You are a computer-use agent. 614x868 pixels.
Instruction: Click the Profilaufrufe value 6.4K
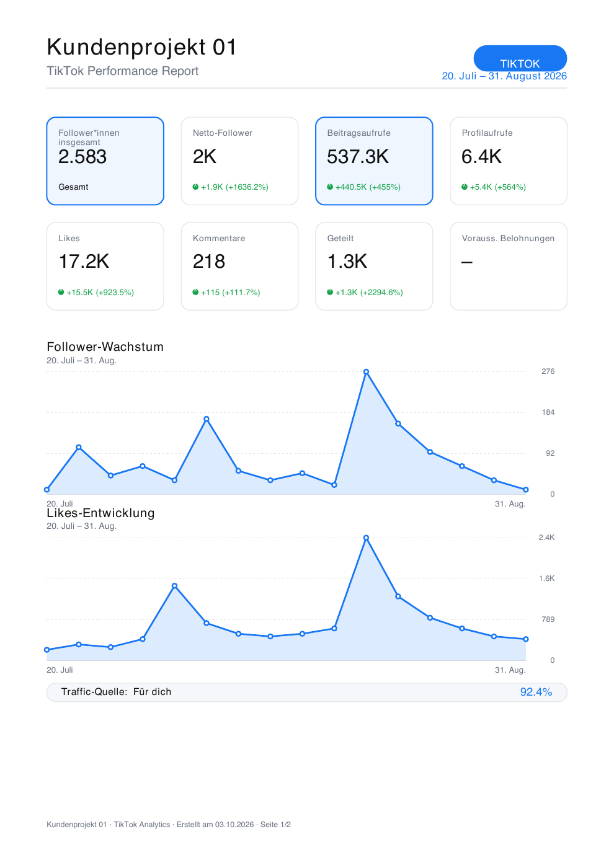point(482,157)
